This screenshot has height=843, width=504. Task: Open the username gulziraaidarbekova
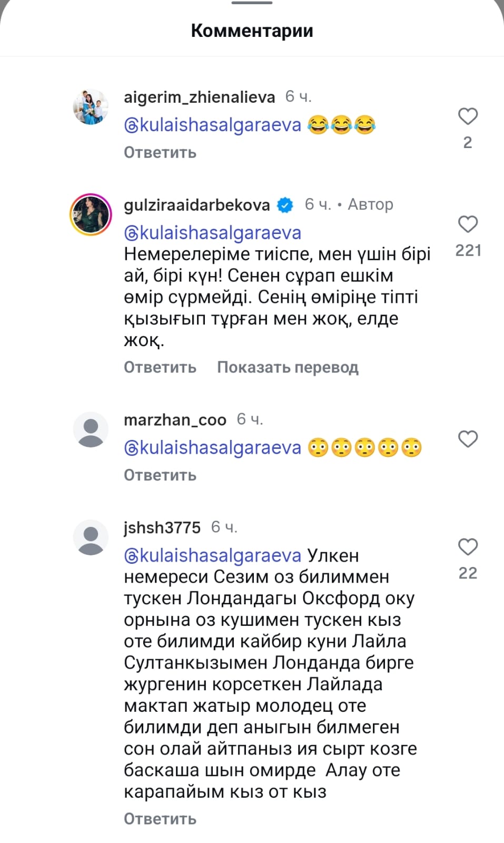[x=197, y=205]
